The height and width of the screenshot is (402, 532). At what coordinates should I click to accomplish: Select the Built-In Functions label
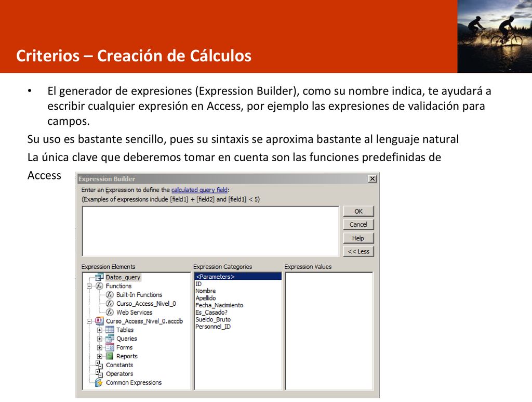pos(139,295)
